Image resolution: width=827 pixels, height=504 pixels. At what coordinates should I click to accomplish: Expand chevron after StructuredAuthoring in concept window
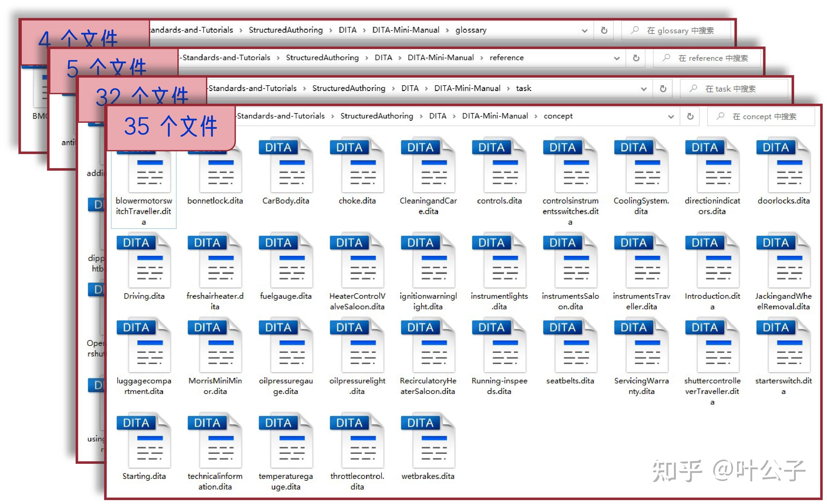click(x=421, y=116)
